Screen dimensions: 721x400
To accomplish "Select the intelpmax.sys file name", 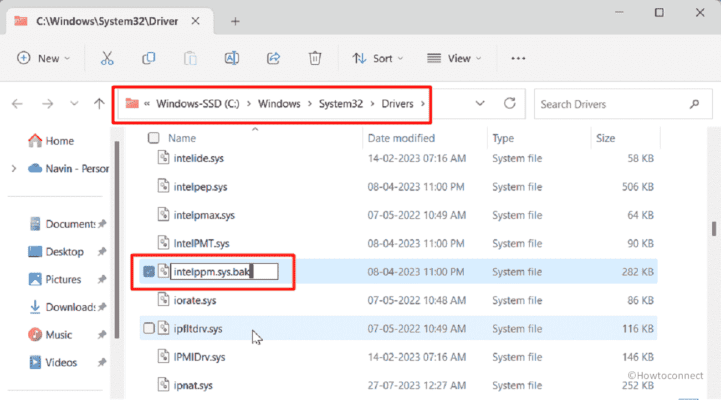I will pyautogui.click(x=204, y=215).
